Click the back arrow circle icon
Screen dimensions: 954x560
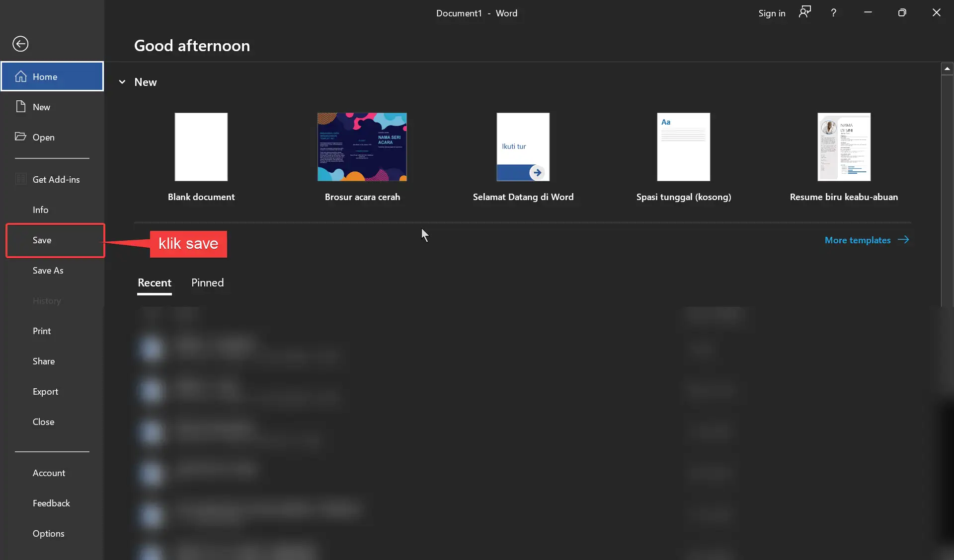(20, 44)
